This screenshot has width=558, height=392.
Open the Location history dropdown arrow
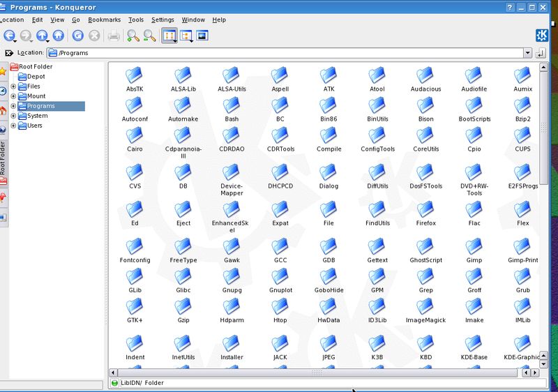tap(527, 53)
